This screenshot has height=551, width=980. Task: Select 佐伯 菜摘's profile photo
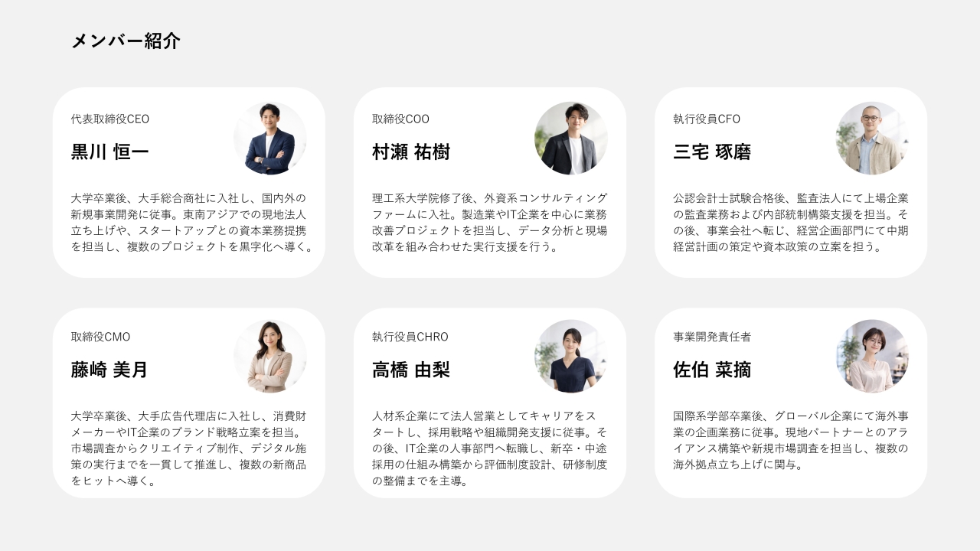(x=872, y=357)
